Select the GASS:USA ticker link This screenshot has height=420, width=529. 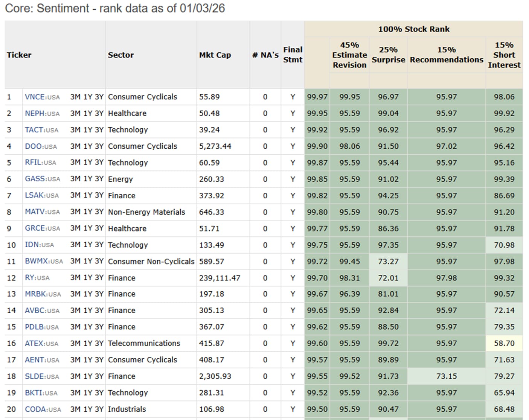tap(42, 179)
